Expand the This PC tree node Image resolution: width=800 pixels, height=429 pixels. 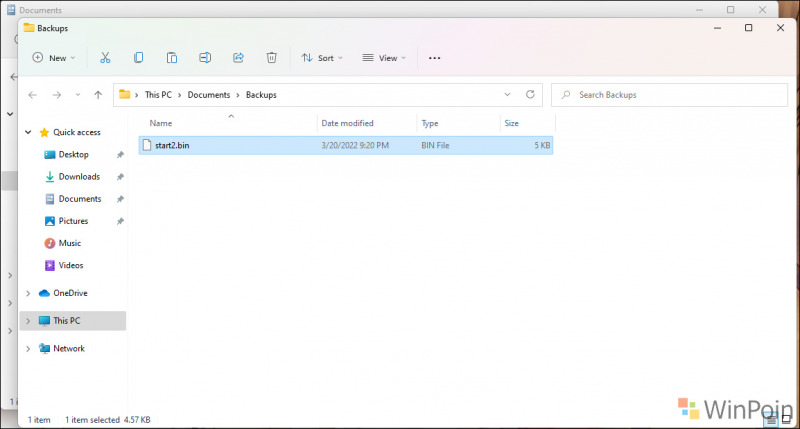[x=28, y=321]
